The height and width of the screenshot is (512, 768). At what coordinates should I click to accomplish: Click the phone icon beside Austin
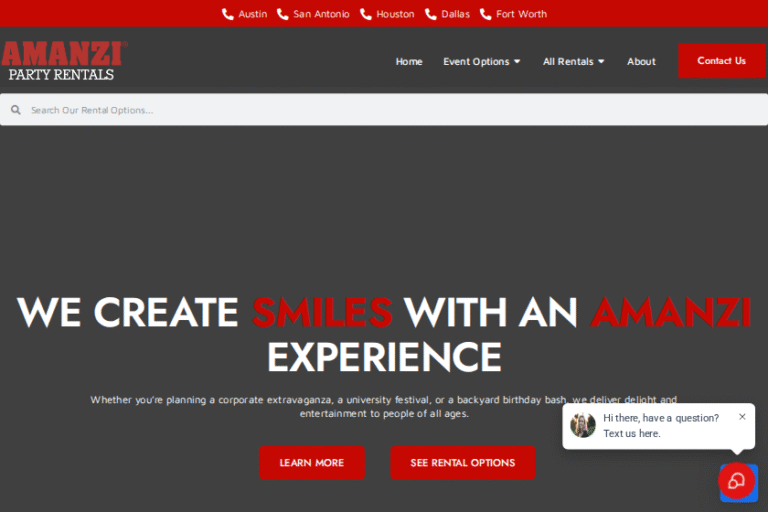(x=228, y=14)
